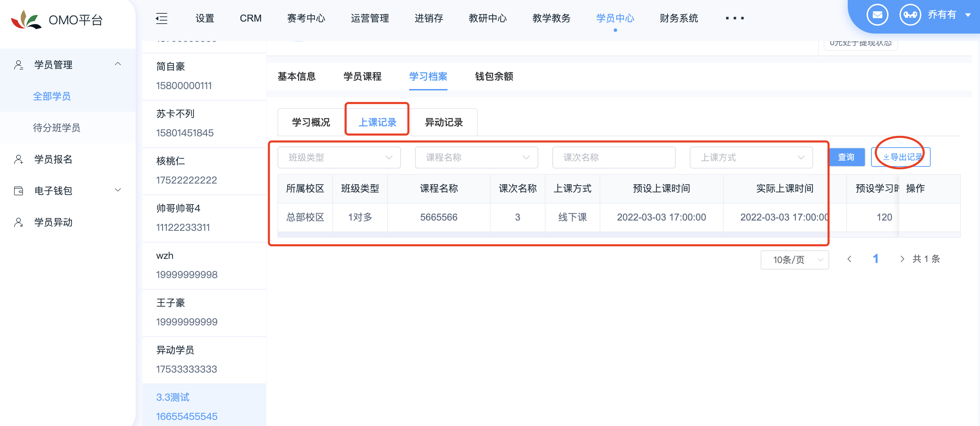Select student wzh in the list
The height and width of the screenshot is (426, 980).
(x=204, y=265)
